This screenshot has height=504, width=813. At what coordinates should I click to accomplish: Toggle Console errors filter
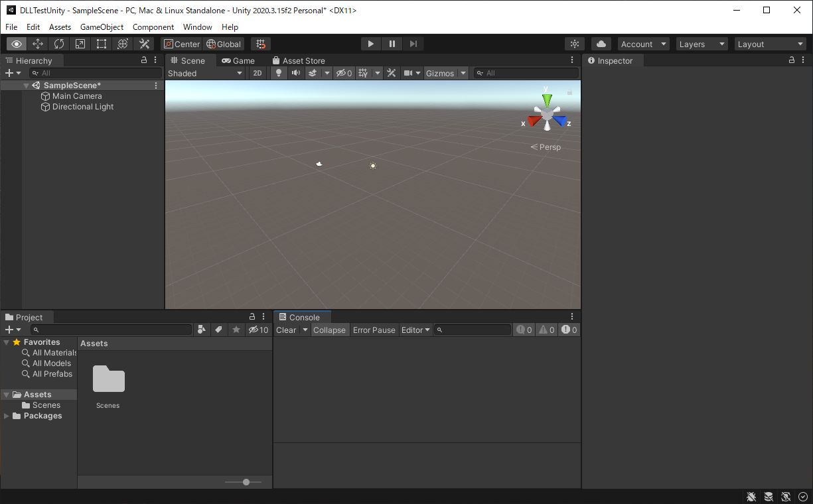coord(569,330)
